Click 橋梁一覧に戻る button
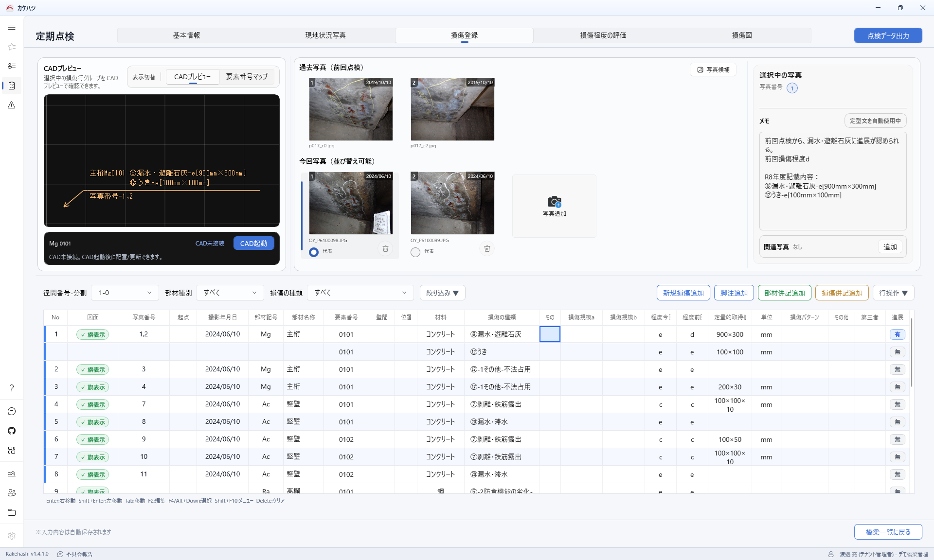 point(888,532)
